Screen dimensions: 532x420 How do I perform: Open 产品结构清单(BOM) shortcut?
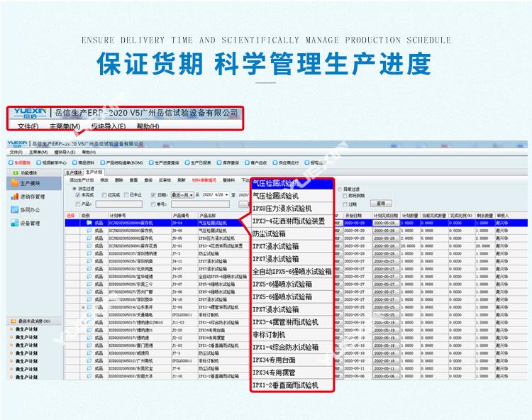(x=102, y=163)
